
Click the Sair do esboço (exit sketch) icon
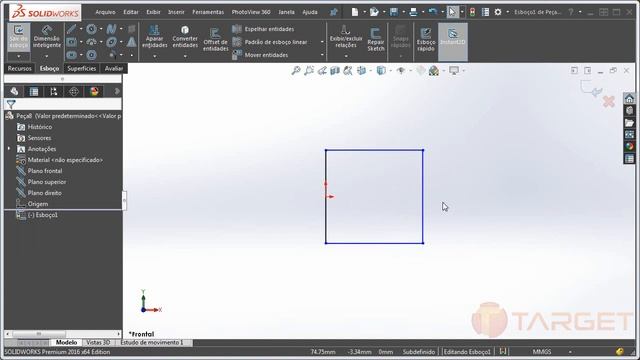(x=19, y=37)
